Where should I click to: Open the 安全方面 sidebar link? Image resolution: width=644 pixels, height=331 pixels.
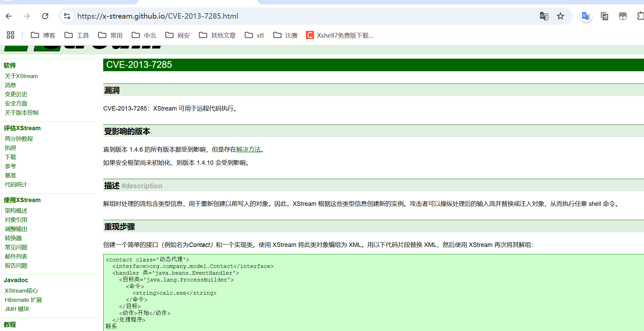[x=16, y=103]
